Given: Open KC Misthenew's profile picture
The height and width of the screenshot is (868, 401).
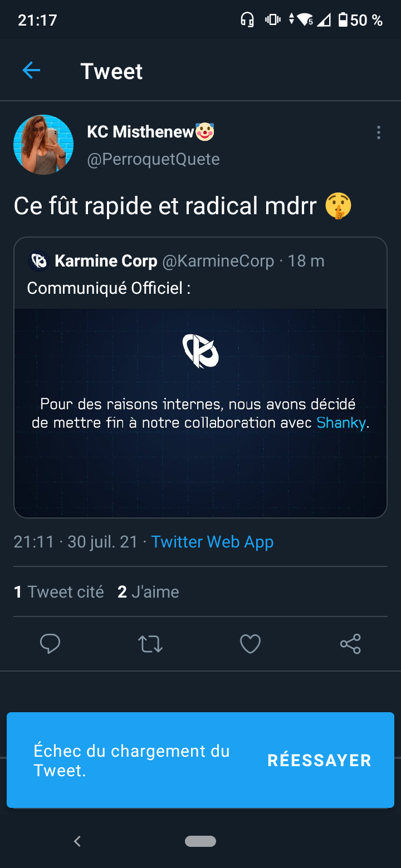Looking at the screenshot, I should (43, 145).
